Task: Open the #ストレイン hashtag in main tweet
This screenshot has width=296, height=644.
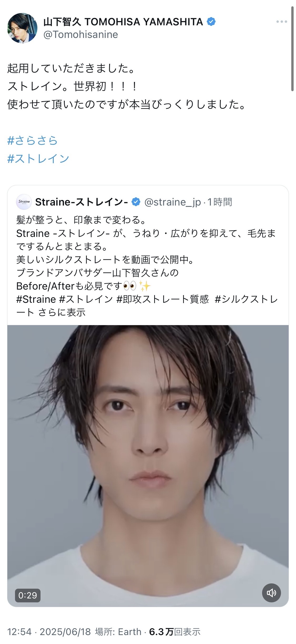Action: pos(38,159)
